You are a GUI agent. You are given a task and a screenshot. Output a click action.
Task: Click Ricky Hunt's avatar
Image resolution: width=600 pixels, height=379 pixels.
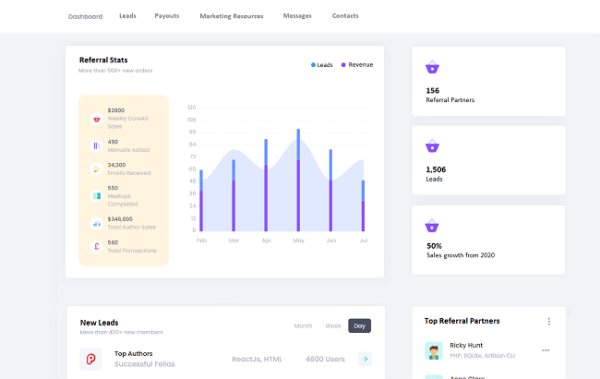pyautogui.click(x=434, y=351)
